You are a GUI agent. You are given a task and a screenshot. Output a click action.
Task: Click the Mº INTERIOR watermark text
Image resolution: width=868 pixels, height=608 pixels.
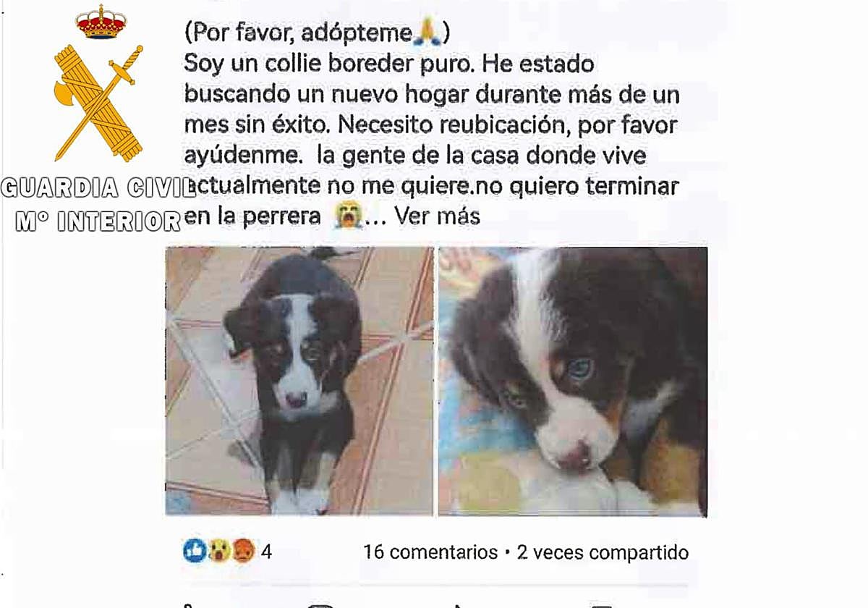point(98,221)
